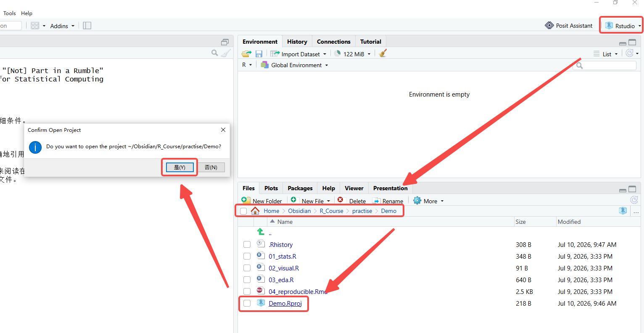Image resolution: width=644 pixels, height=333 pixels.
Task: Toggle the select-all checkbox in the breadcrumb bar
Action: coord(243,211)
